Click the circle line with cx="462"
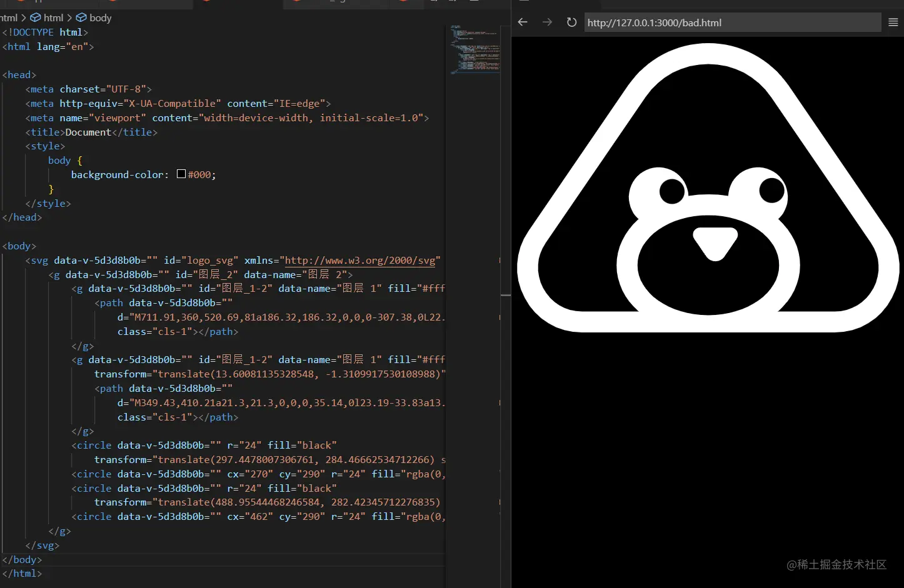904x588 pixels. pos(258,517)
